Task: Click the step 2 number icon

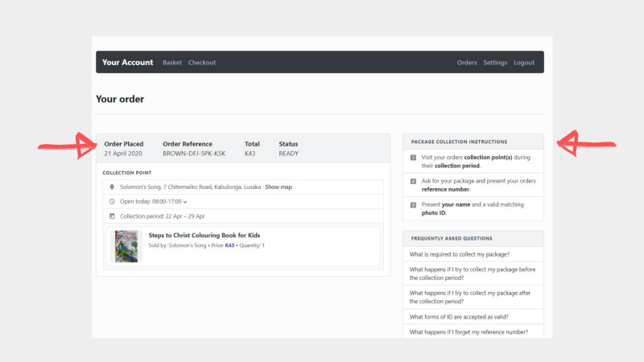Action: pos(413,181)
